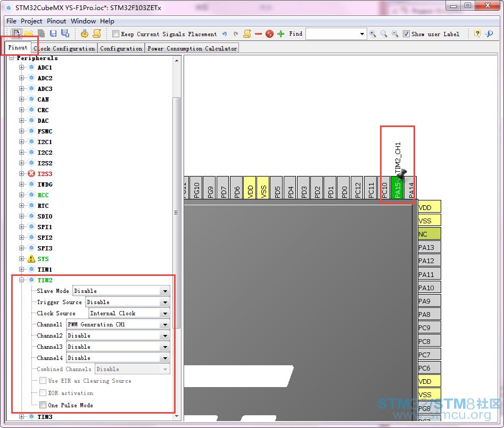Open the Pinout menu
Screen dimensions: 504x428
coord(56,21)
